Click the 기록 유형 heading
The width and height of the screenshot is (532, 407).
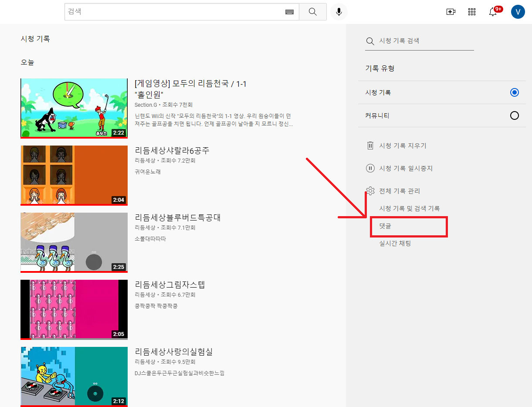pos(380,68)
